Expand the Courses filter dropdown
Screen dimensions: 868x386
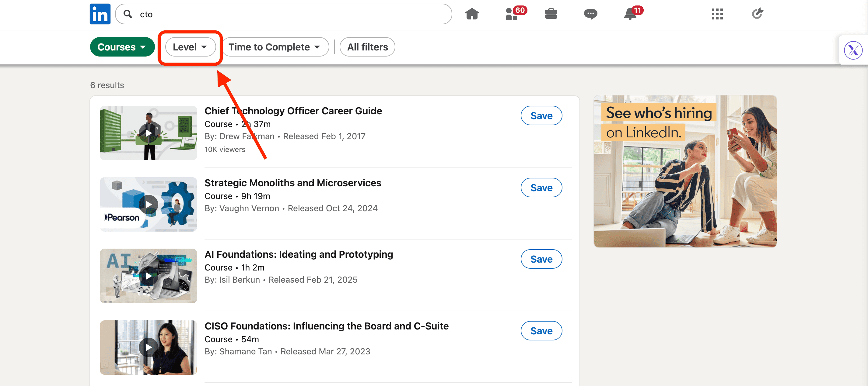pos(122,47)
